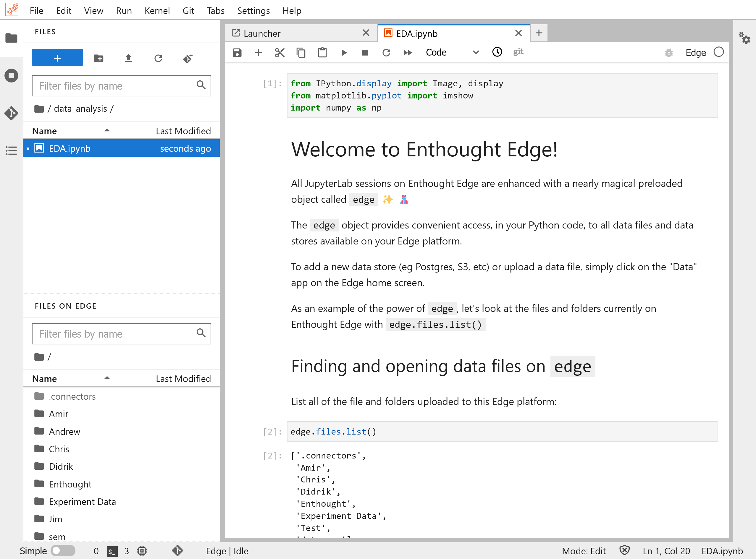Open the Run menu
The height and width of the screenshot is (559, 756).
click(x=124, y=10)
